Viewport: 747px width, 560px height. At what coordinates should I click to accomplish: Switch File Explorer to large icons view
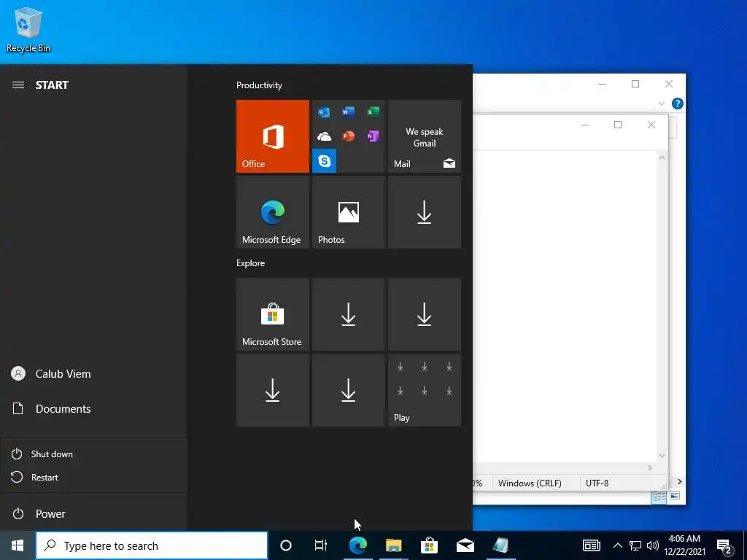(x=675, y=496)
